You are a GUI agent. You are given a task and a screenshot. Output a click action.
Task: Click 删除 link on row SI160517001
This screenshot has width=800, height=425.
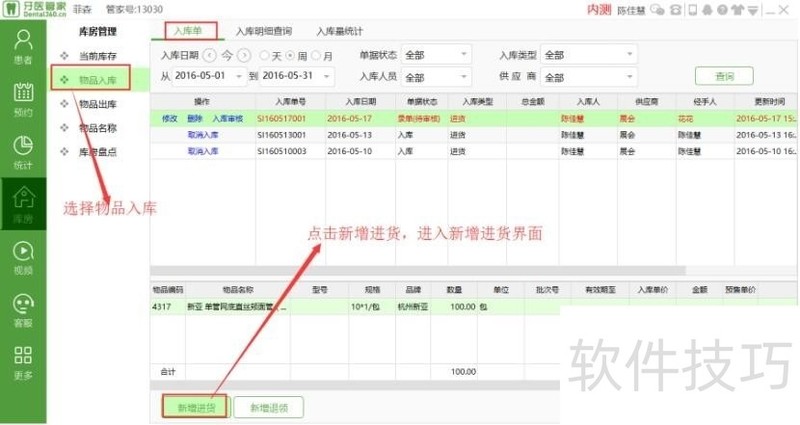tap(195, 118)
